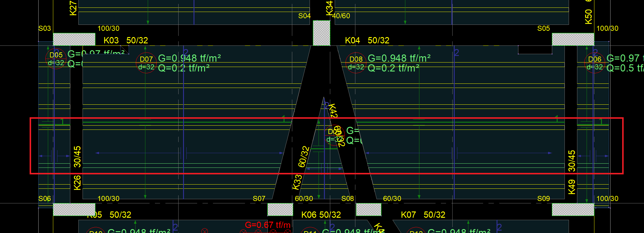Select the hatched column below S09 label

coord(573,209)
